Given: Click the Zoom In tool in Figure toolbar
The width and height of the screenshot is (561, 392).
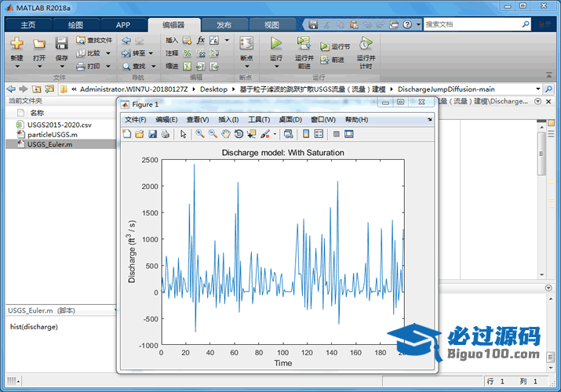Looking at the screenshot, I should coord(200,134).
